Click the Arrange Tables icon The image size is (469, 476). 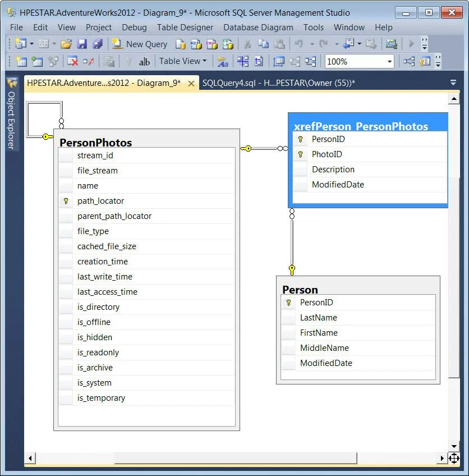[x=310, y=62]
